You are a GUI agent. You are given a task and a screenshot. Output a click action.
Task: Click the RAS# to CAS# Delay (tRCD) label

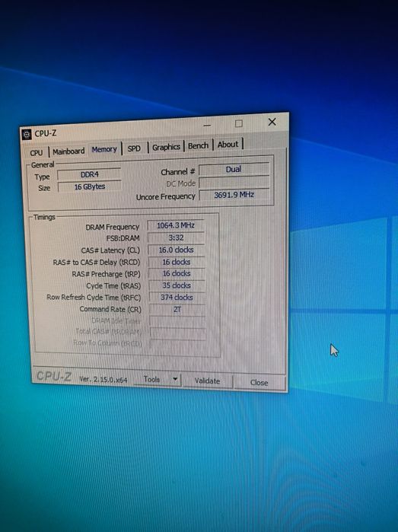coord(97,263)
